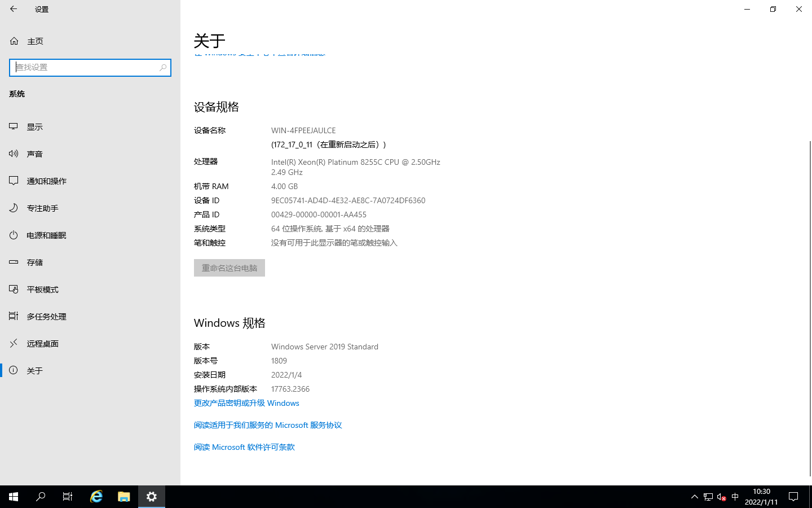Screen dimensions: 812x508
Task: Select the 多任务处理 icon
Action: (x=14, y=316)
